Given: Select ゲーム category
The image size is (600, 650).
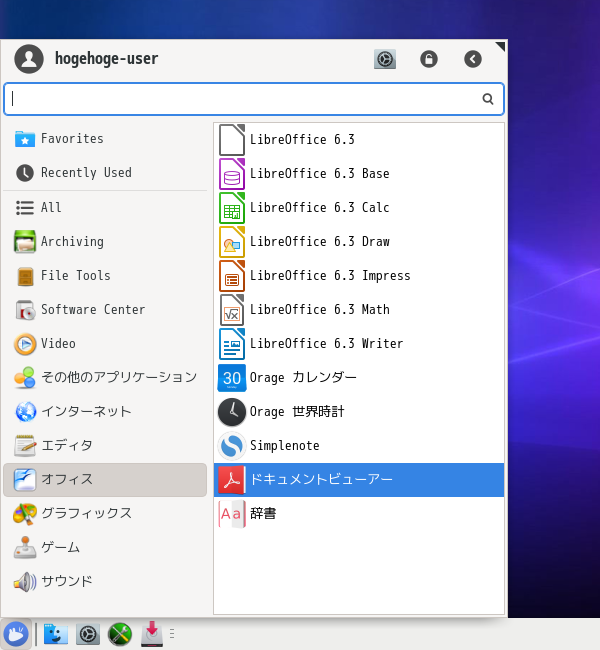Looking at the screenshot, I should (105, 548).
